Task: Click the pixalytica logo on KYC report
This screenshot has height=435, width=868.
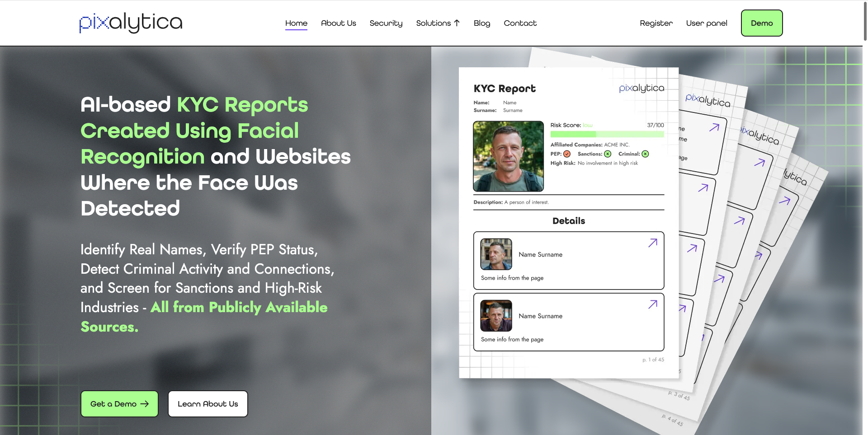Action: 641,88
